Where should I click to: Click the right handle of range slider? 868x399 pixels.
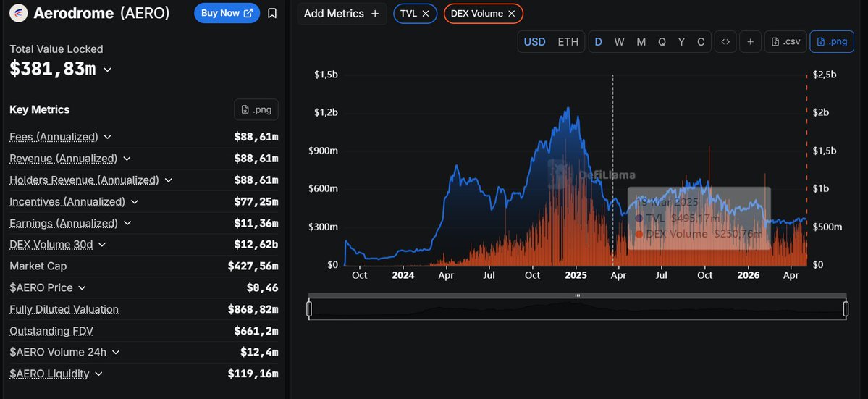tap(846, 308)
